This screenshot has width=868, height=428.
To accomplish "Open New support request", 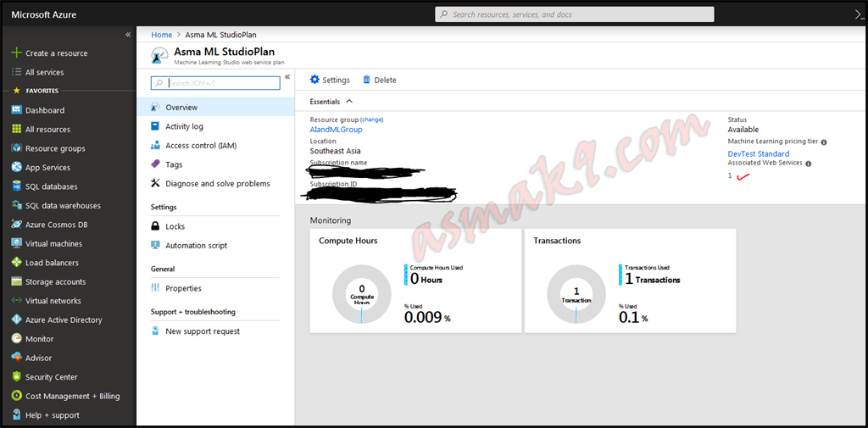I will tap(215, 331).
